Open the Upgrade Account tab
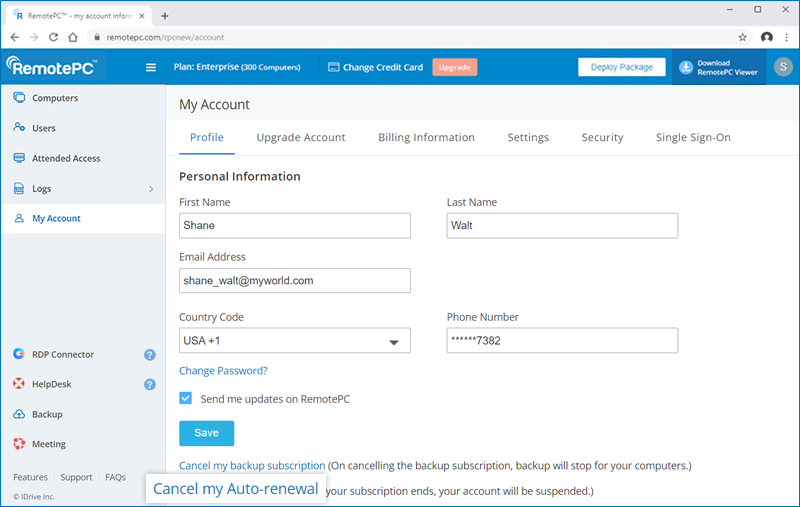The height and width of the screenshot is (507, 800). point(301,137)
